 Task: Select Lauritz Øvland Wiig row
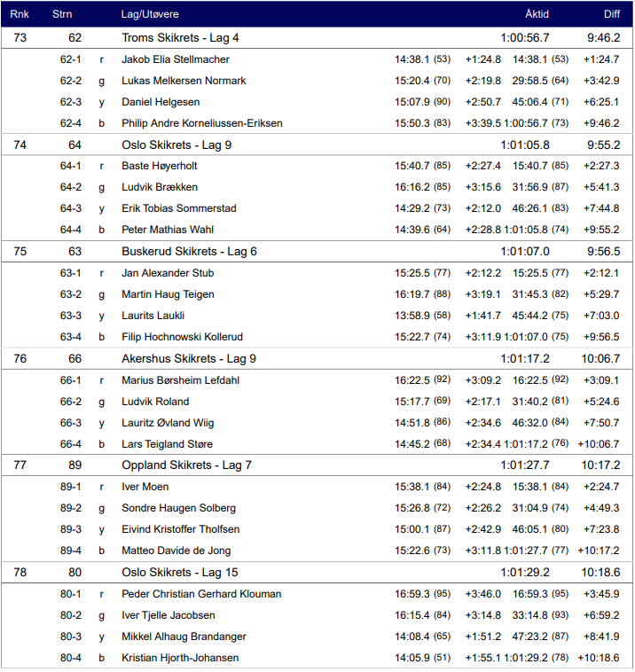168,423
